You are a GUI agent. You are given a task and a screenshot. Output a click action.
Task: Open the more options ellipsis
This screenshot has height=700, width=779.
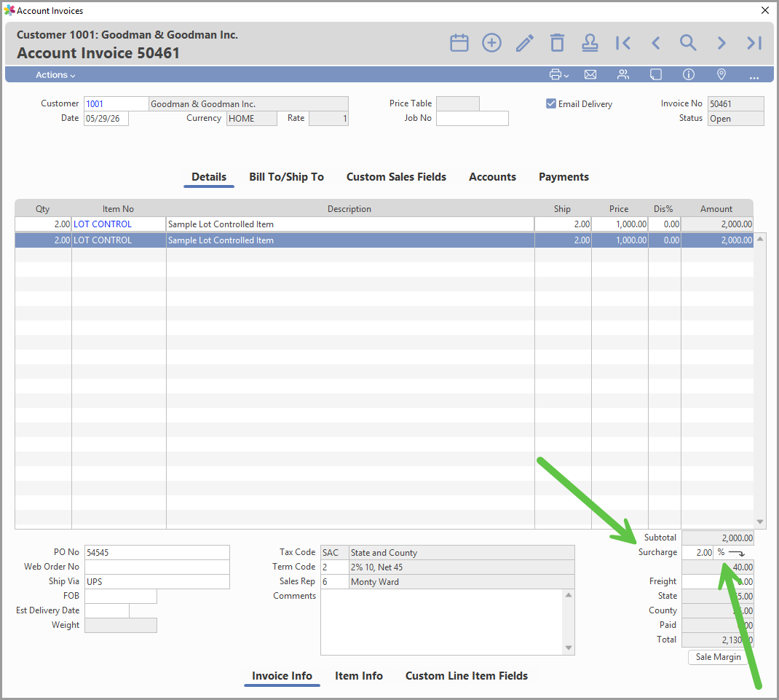pyautogui.click(x=754, y=76)
